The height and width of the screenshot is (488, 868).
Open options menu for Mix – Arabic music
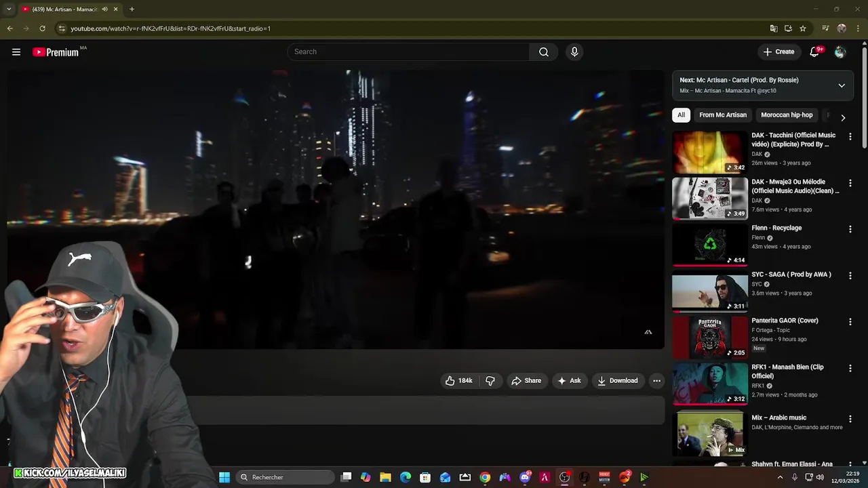coord(850,420)
